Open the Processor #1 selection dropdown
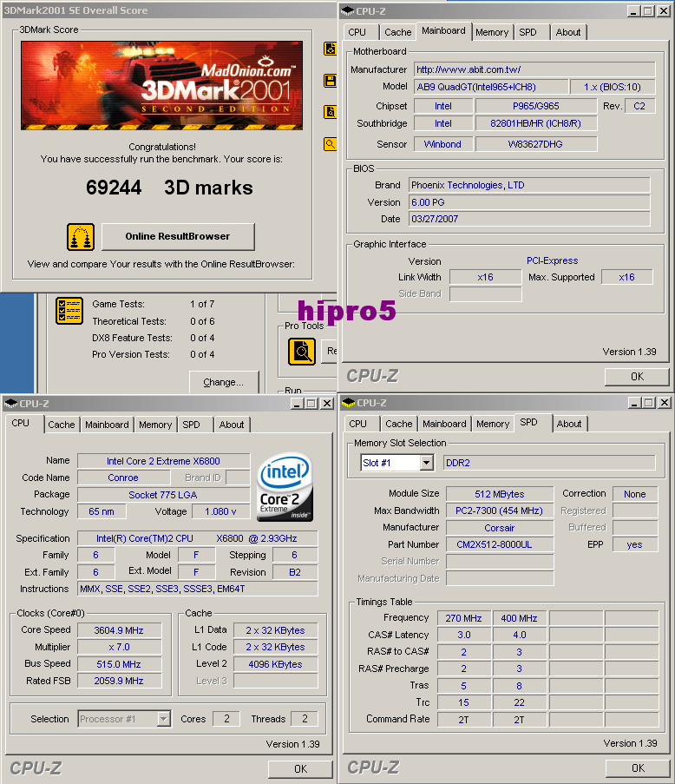This screenshot has width=675, height=784. click(x=163, y=719)
